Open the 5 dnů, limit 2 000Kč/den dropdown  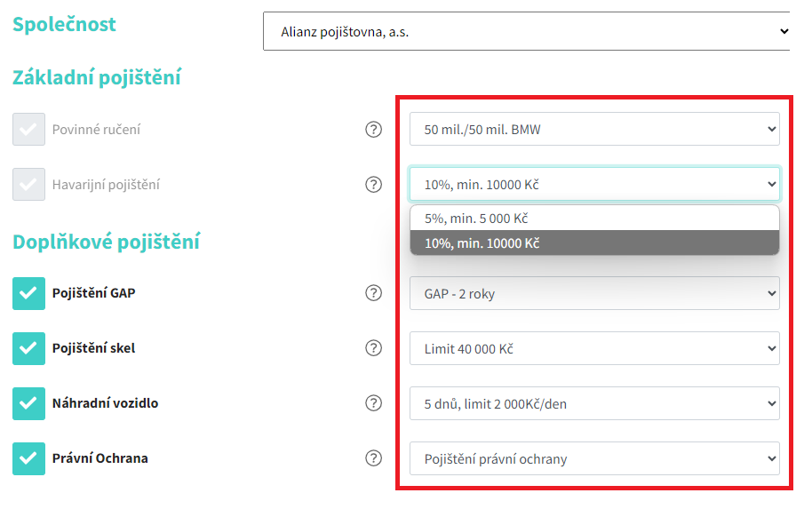[593, 403]
